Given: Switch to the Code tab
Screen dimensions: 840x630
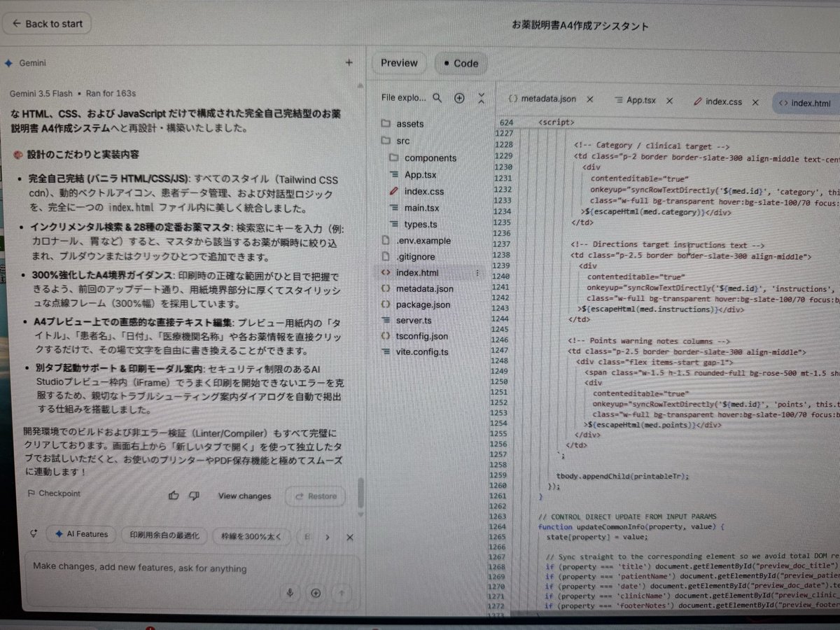Looking at the screenshot, I should click(461, 63).
